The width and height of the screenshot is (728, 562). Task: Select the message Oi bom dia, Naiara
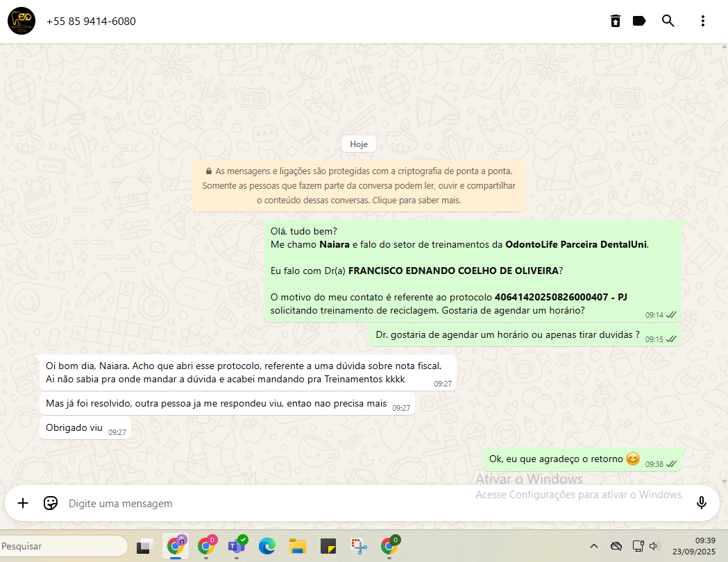click(x=248, y=373)
